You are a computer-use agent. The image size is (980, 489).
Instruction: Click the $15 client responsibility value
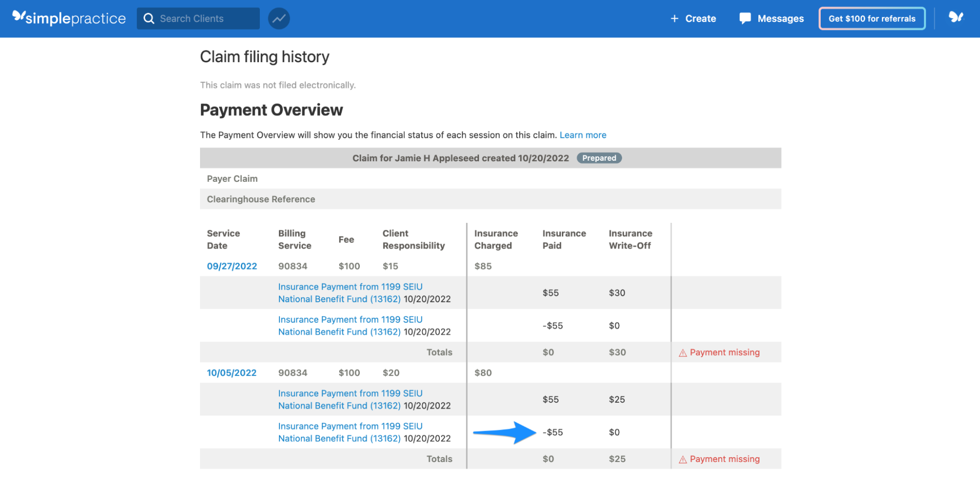[390, 266]
